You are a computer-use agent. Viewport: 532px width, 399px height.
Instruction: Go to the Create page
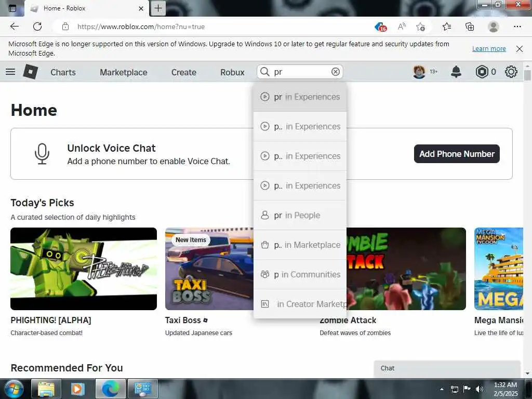coord(183,72)
